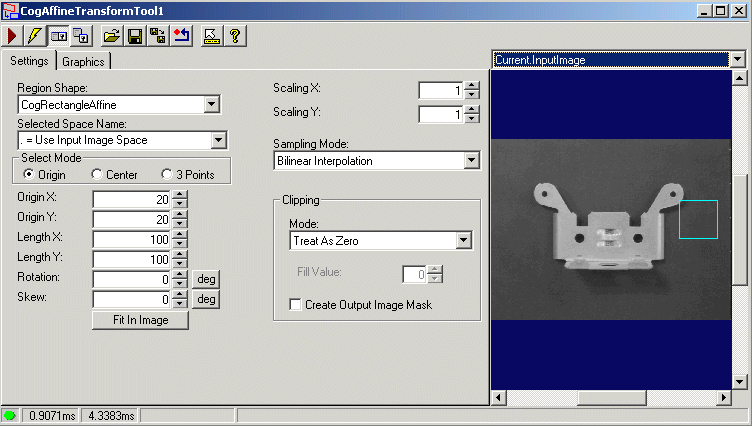
Task: Switch to the Graphics tab
Action: click(83, 62)
